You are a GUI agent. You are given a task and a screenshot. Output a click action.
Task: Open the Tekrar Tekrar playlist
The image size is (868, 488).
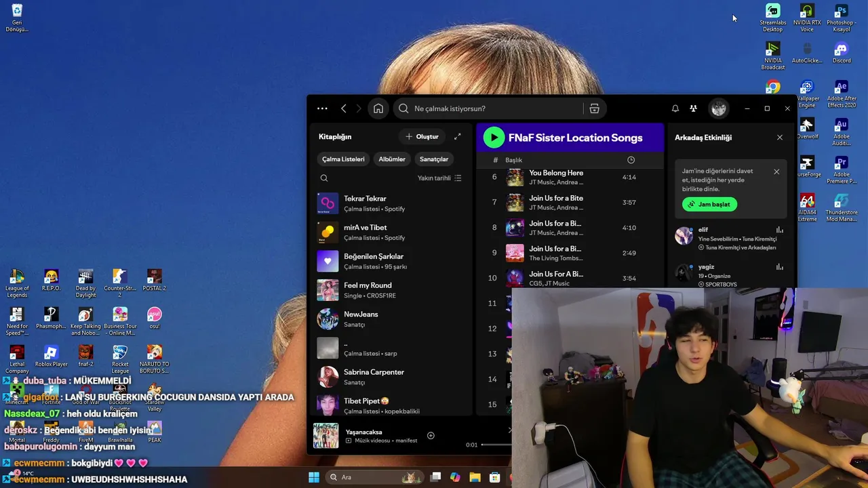click(391, 203)
